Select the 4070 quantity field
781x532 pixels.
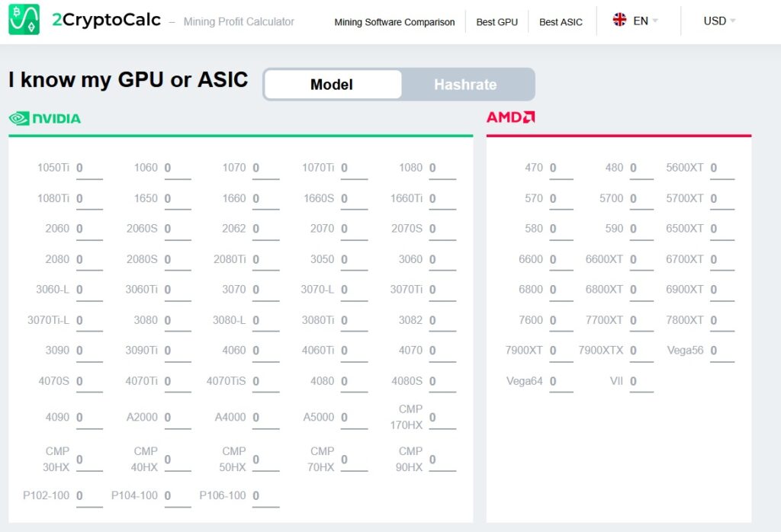point(442,351)
